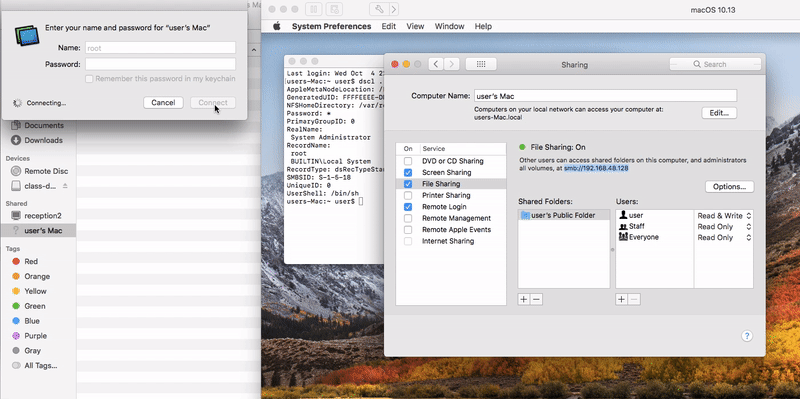800x399 pixels.
Task: Toggle the Remote Management checkbox
Action: 408,218
